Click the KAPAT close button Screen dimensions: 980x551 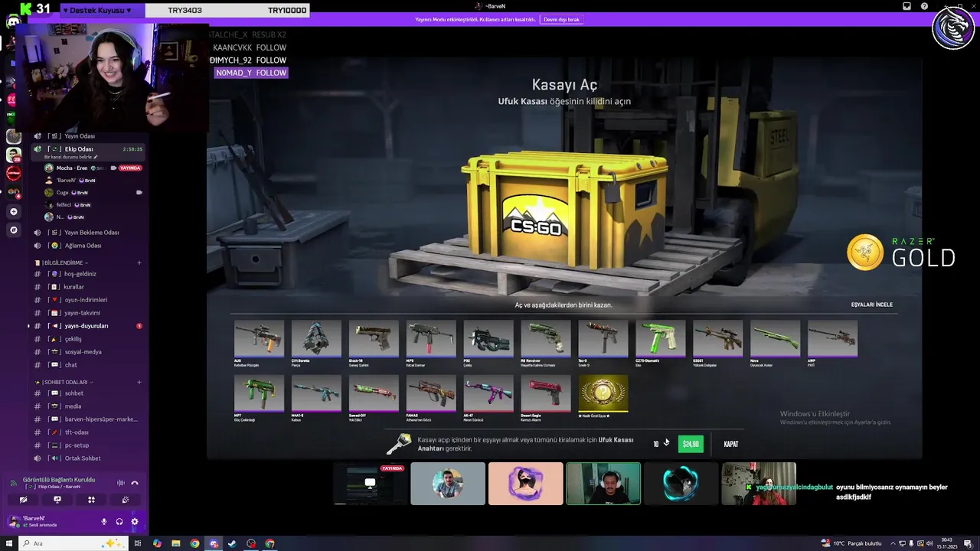click(x=731, y=444)
